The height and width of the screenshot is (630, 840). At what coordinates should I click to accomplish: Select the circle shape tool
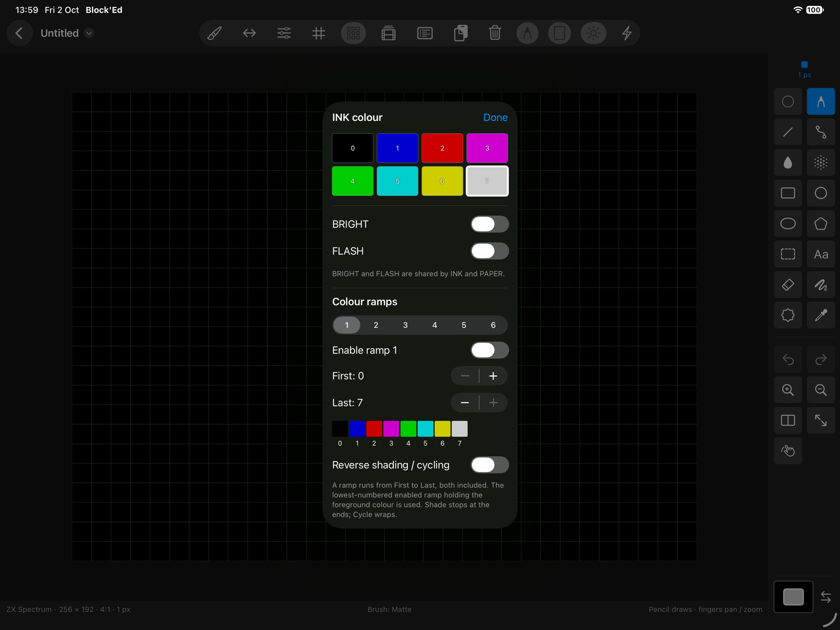tap(821, 193)
